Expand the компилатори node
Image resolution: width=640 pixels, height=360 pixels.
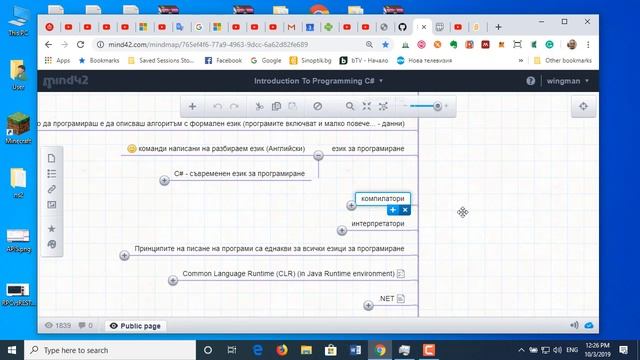351,205
